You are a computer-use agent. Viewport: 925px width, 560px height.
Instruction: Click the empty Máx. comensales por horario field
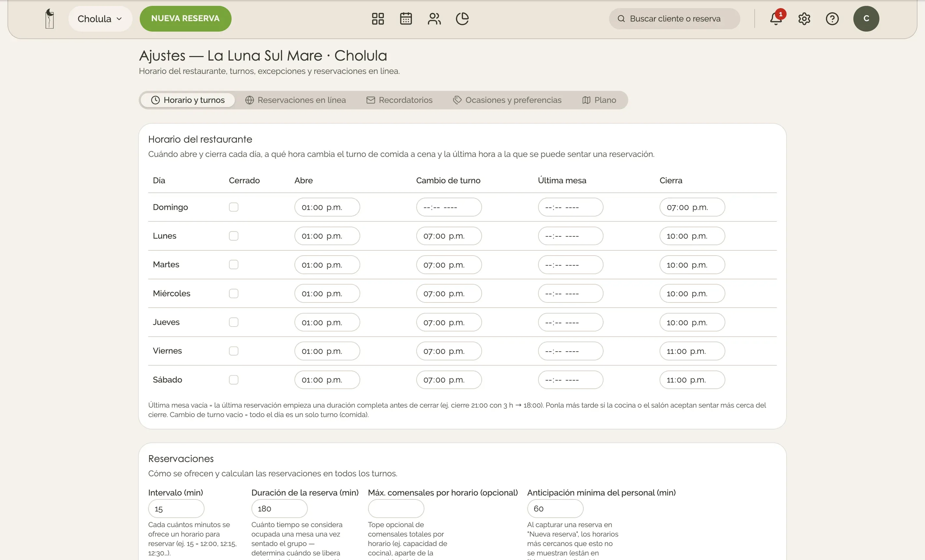click(396, 509)
